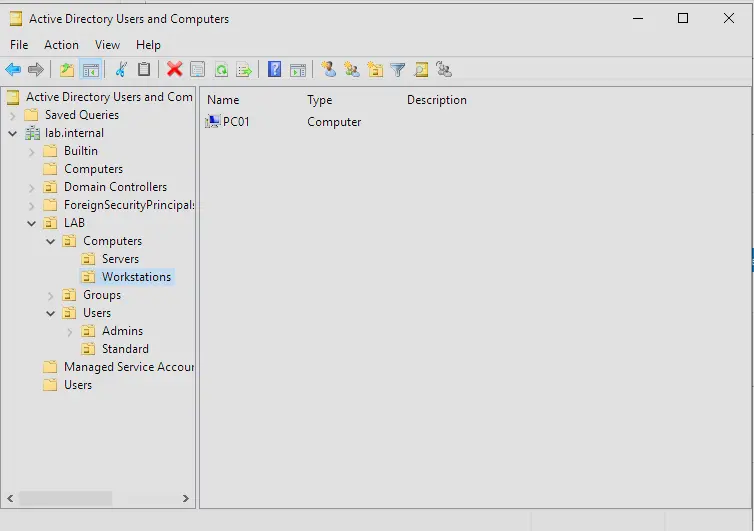Select the Standard OU
Screen dimensions: 754x531
tap(125, 349)
